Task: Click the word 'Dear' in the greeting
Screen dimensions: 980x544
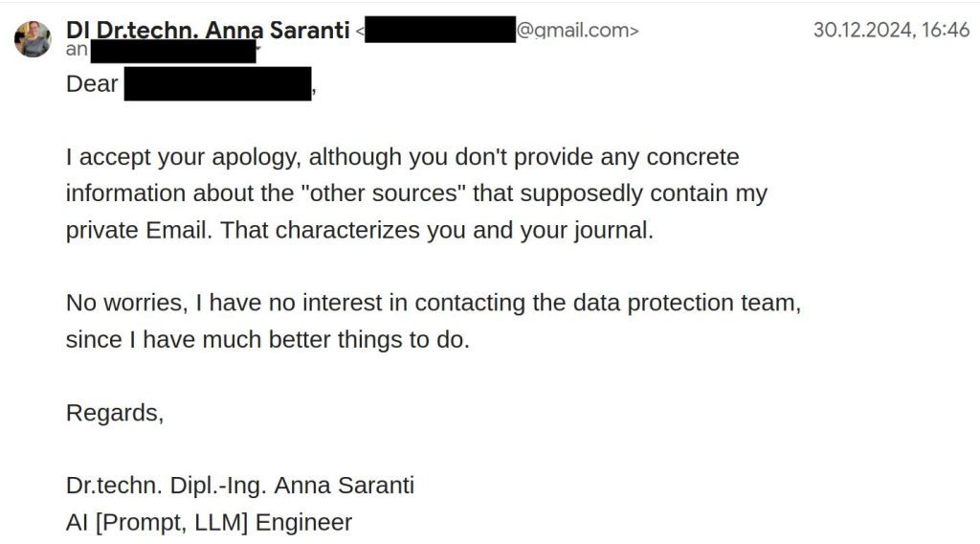Action: tap(92, 84)
